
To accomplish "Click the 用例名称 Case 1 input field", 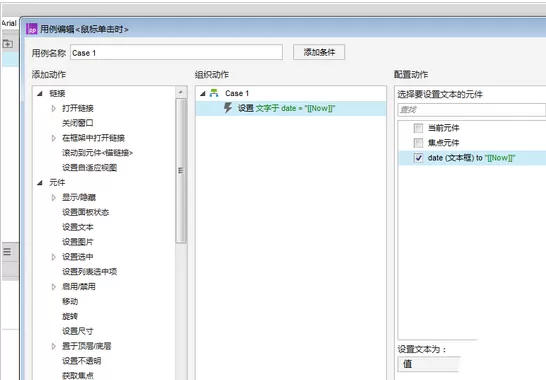I will pos(176,53).
